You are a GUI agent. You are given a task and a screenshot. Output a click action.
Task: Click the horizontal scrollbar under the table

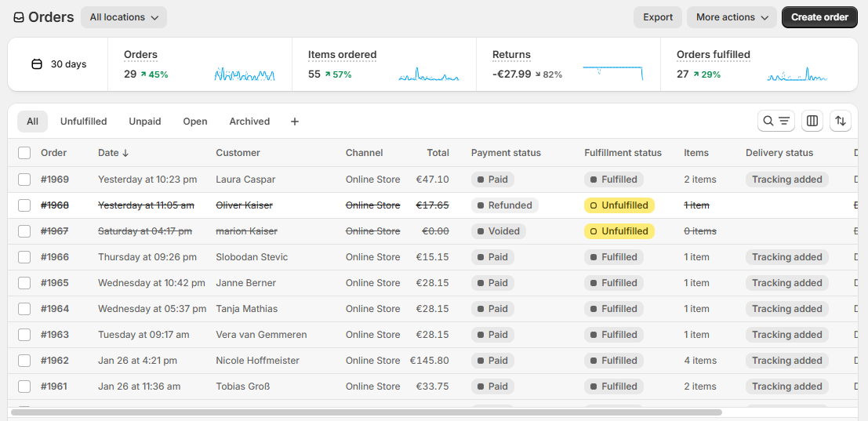(x=366, y=412)
